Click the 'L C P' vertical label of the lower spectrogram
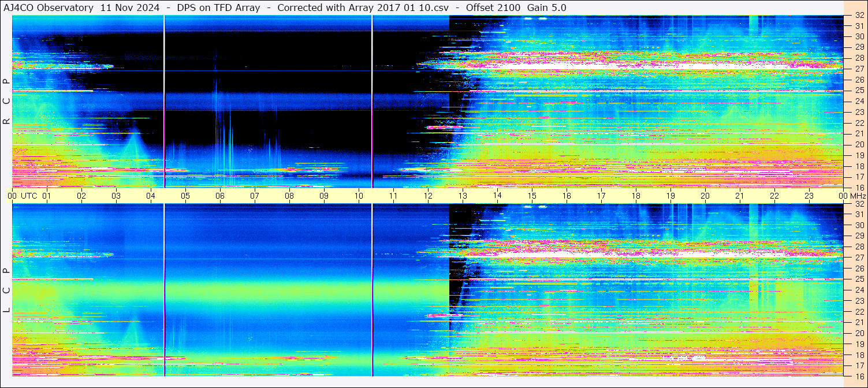Screen dimensions: 868x388 [x=6, y=290]
